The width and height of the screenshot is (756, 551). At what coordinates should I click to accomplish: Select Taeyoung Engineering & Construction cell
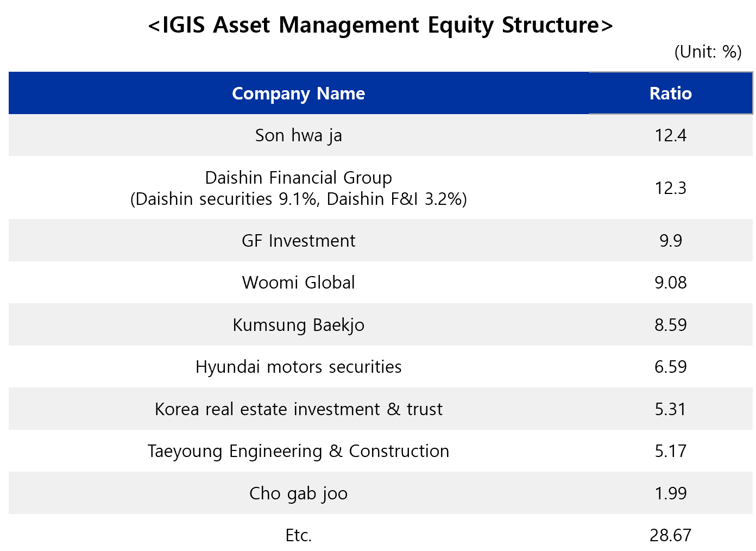(x=298, y=451)
